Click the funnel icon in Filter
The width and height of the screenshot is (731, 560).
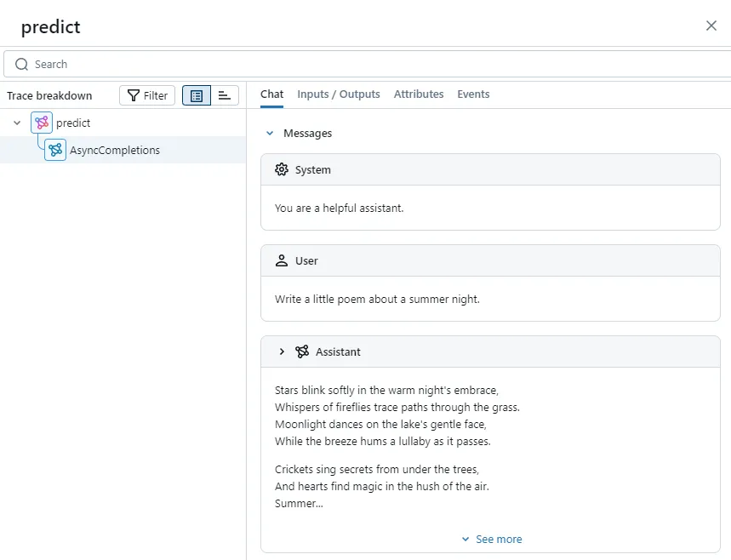[134, 95]
